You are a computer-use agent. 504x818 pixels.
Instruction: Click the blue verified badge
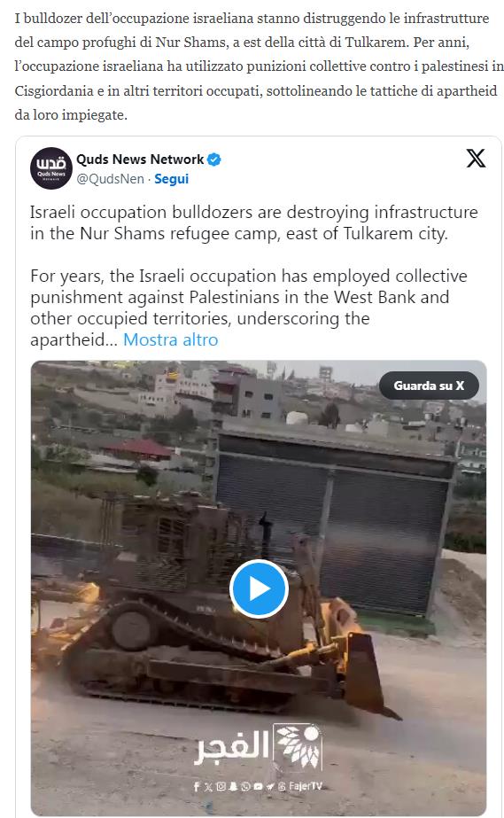pyautogui.click(x=214, y=160)
